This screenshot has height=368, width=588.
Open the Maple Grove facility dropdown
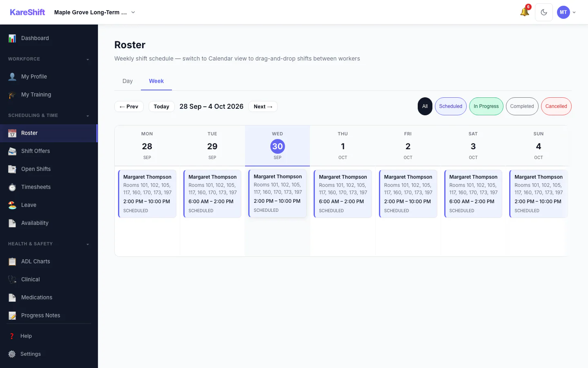click(95, 12)
